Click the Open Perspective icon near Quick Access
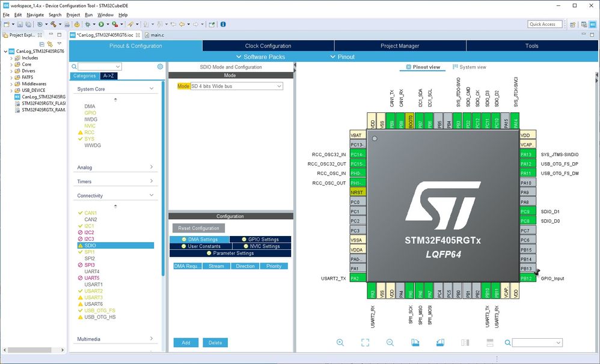Screen dimensions: 600x364 point(572,24)
